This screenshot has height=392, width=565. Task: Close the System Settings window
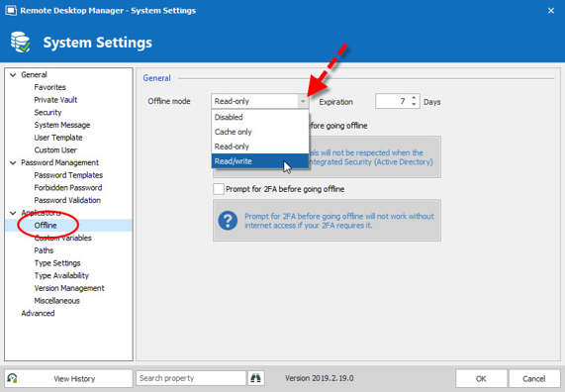[551, 11]
